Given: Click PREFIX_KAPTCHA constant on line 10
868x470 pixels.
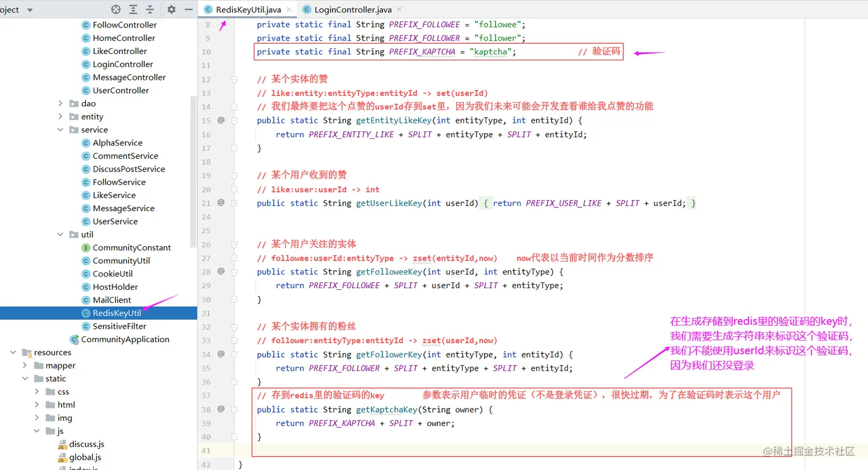Looking at the screenshot, I should coord(422,52).
